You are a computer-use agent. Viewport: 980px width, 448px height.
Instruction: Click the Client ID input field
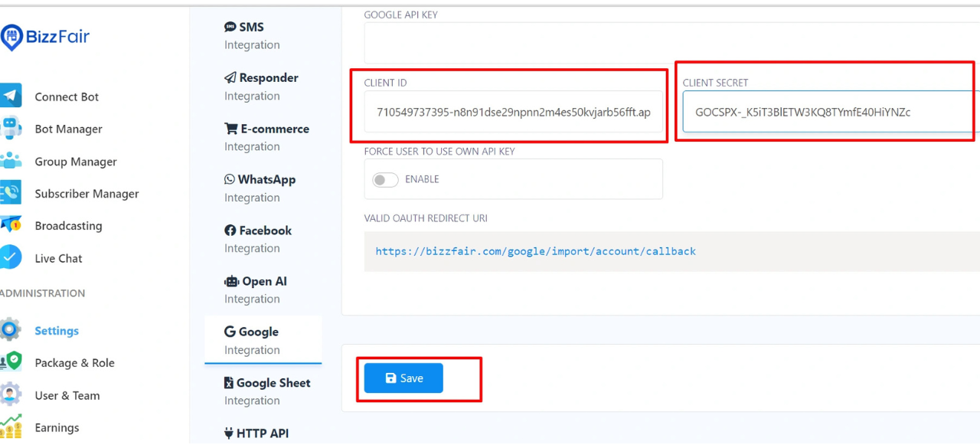click(x=514, y=112)
